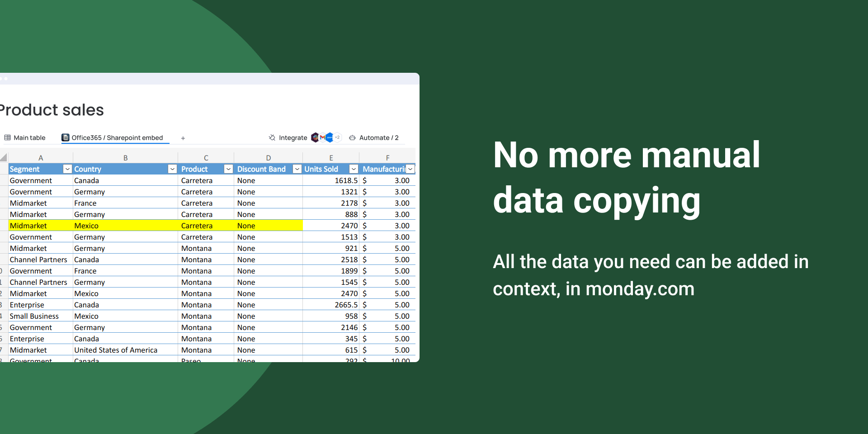Select France in the 1899 units row
This screenshot has height=434, width=868.
click(x=125, y=271)
